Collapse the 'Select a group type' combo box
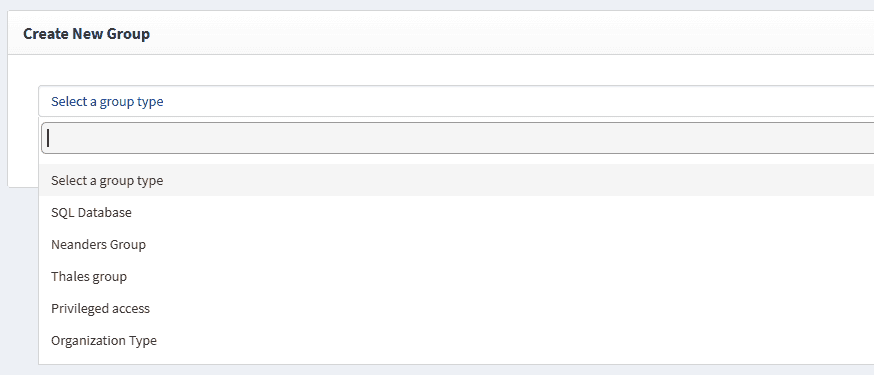The width and height of the screenshot is (874, 375). [x=456, y=101]
